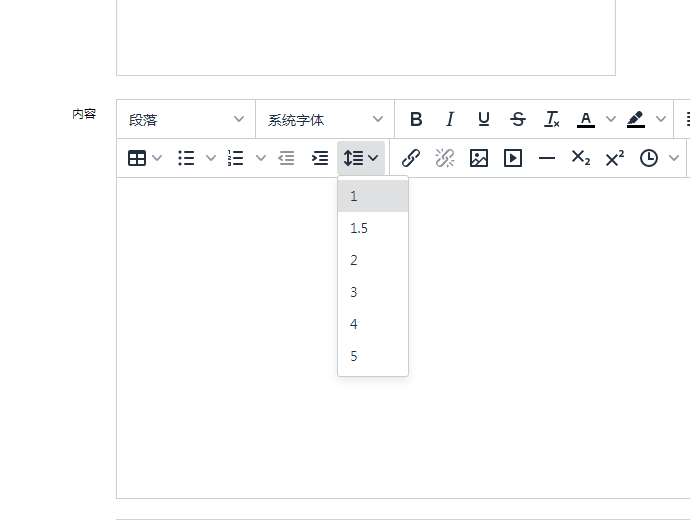Screen dimensions: 690x520
Task: Apply the text color swatch button
Action: (x=586, y=119)
